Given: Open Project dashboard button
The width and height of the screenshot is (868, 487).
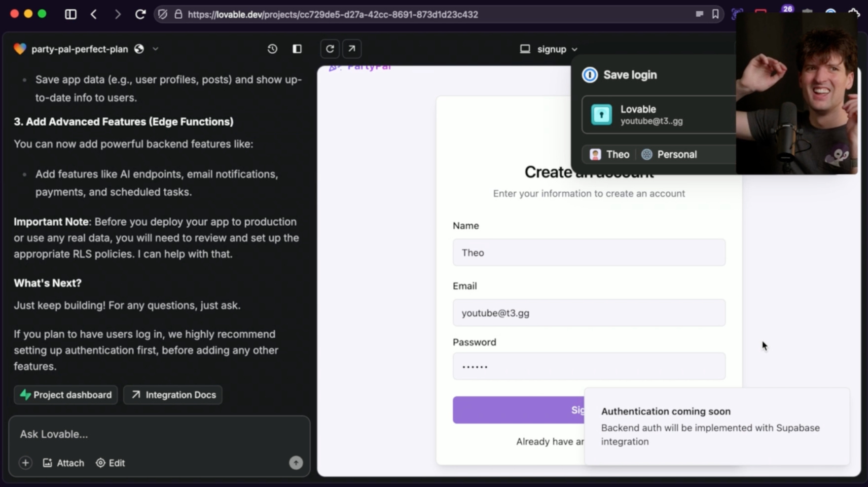Looking at the screenshot, I should coord(66,395).
